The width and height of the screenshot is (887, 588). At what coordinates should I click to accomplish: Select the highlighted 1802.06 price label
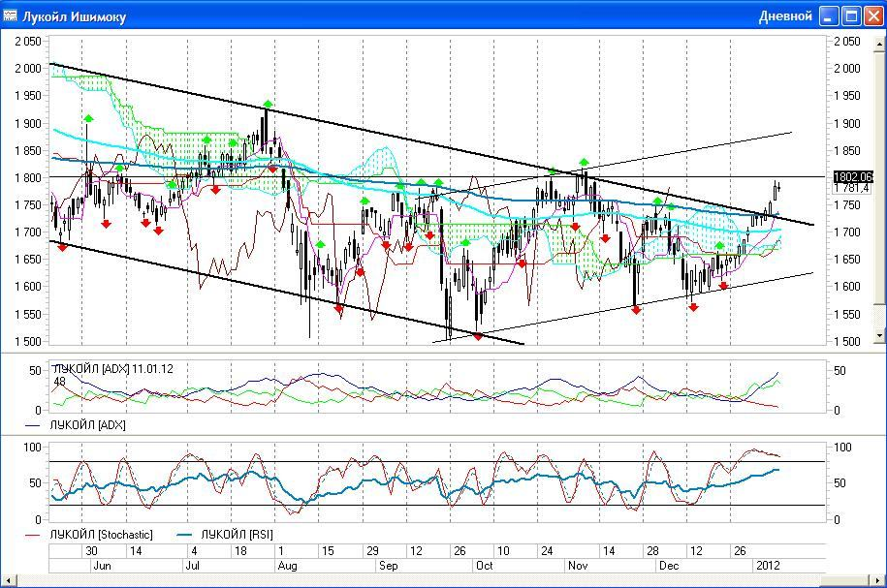[x=853, y=177]
